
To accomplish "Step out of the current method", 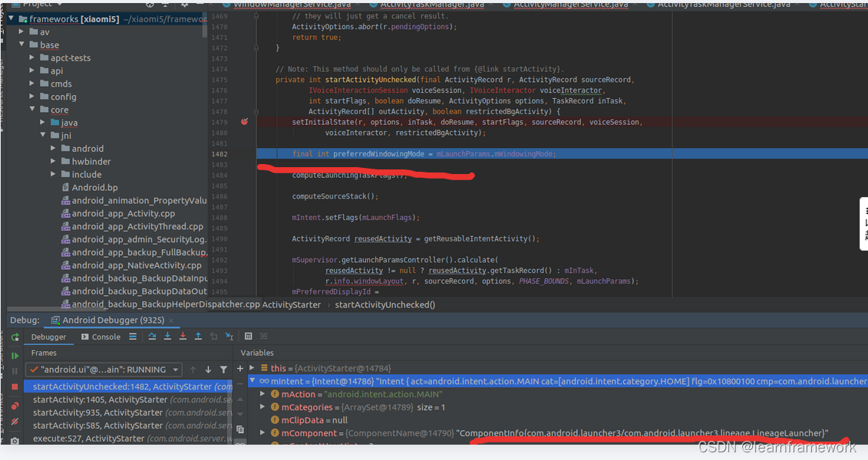I will (198, 336).
